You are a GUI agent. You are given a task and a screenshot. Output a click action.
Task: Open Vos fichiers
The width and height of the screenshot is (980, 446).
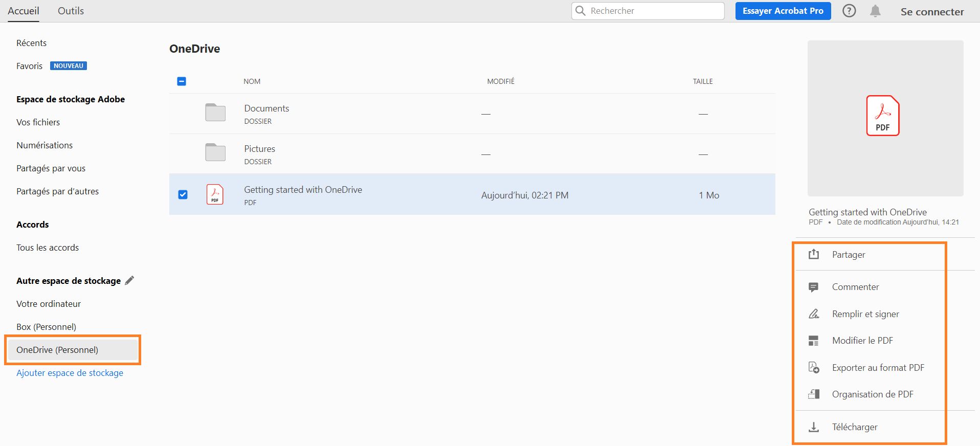coord(38,122)
